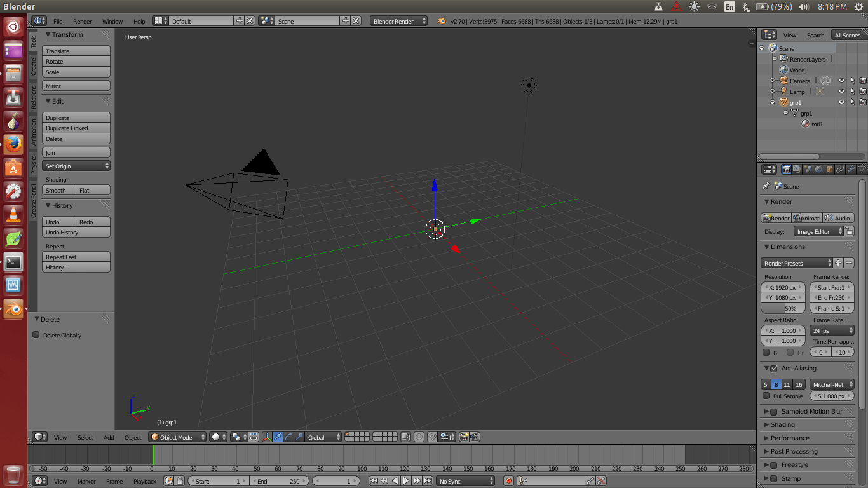The height and width of the screenshot is (488, 868).
Task: Open the Object properties cube icon
Action: click(830, 169)
